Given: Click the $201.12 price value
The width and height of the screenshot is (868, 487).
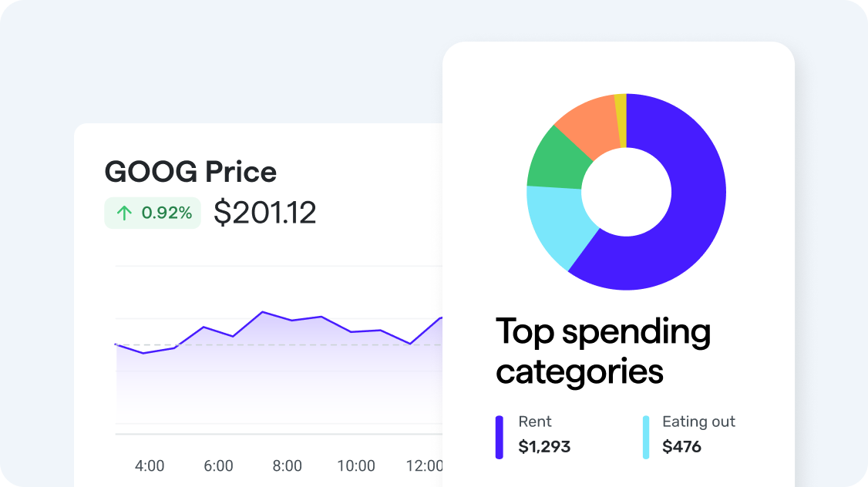Looking at the screenshot, I should pyautogui.click(x=264, y=213).
